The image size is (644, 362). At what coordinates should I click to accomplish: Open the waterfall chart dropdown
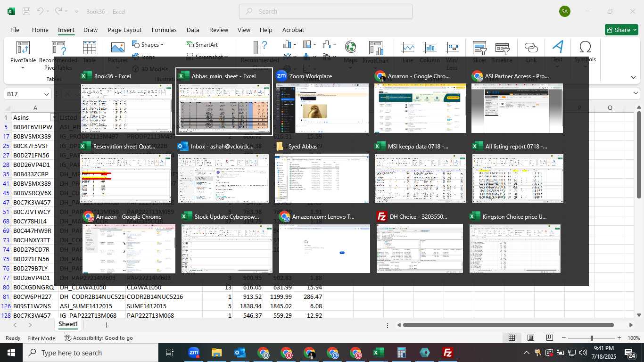click(330, 45)
